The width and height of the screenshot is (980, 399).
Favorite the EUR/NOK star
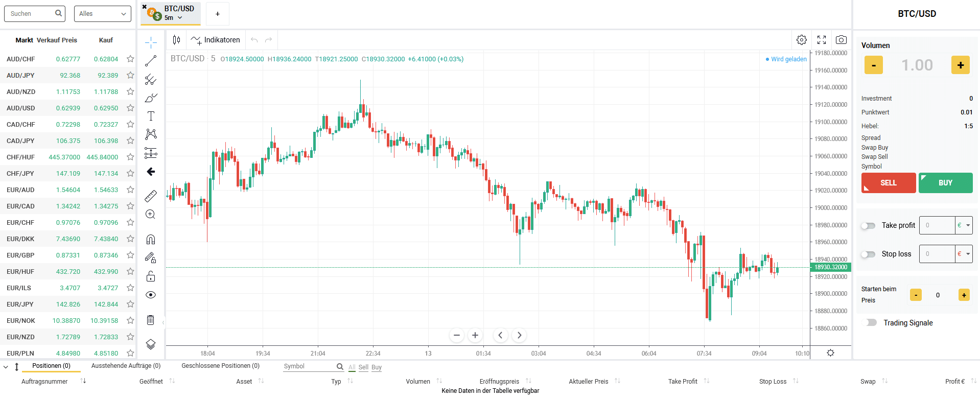[130, 320]
